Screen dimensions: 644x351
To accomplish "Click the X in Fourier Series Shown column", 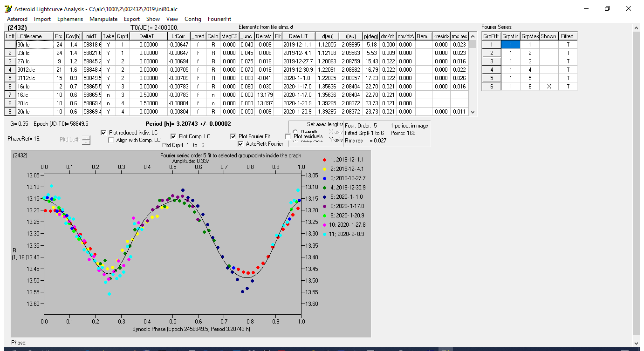I will tap(549, 87).
